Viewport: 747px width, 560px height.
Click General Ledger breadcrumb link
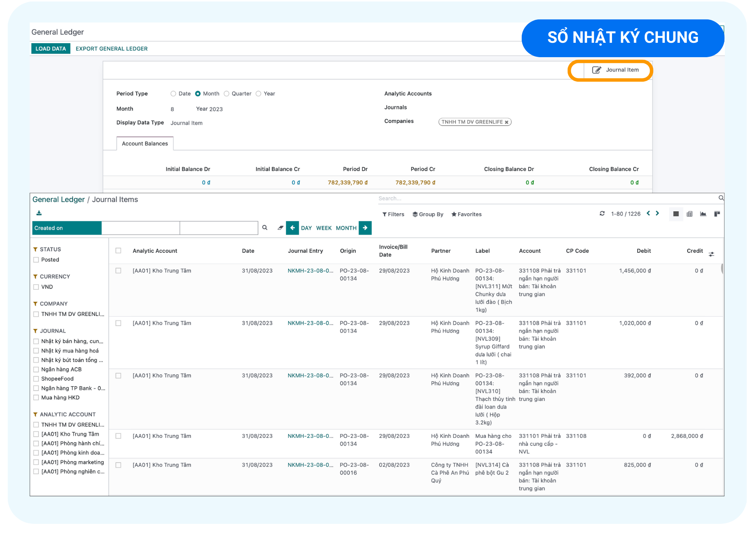pos(58,199)
